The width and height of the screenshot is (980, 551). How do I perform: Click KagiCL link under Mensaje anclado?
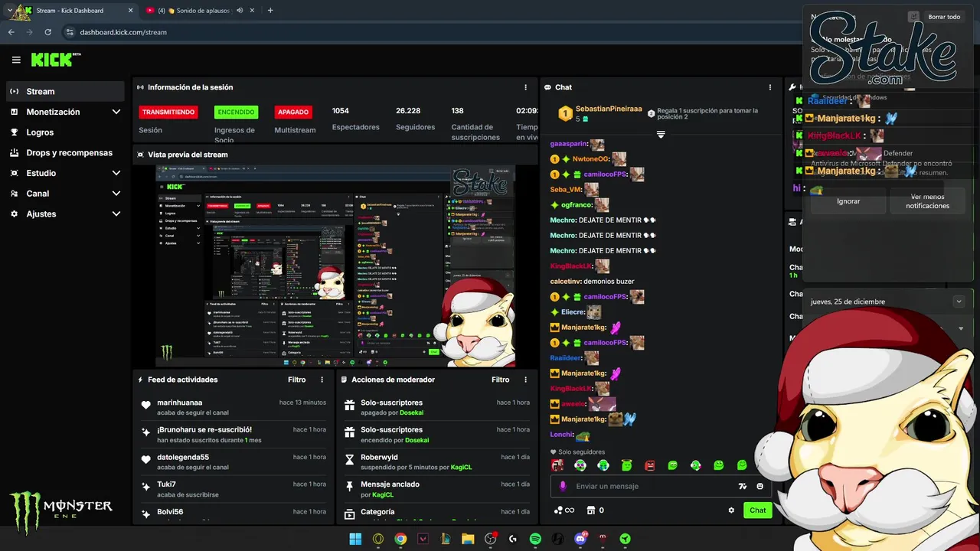(383, 495)
